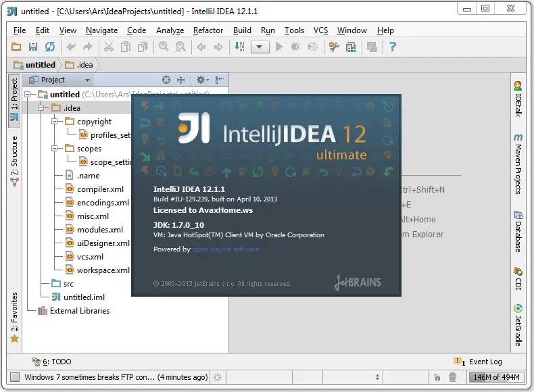The width and height of the screenshot is (534, 392).
Task: Click Scroll from Source crosshair icon
Action: (166, 80)
